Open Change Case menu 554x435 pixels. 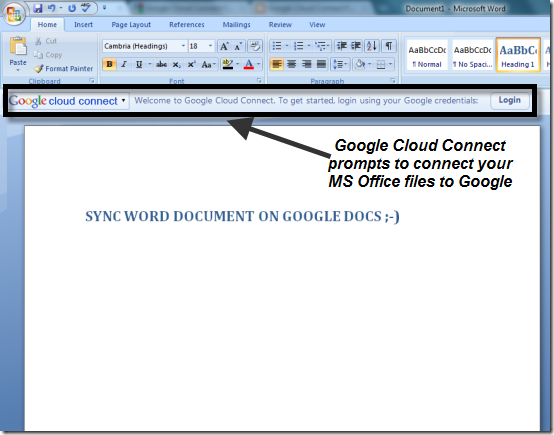208,64
